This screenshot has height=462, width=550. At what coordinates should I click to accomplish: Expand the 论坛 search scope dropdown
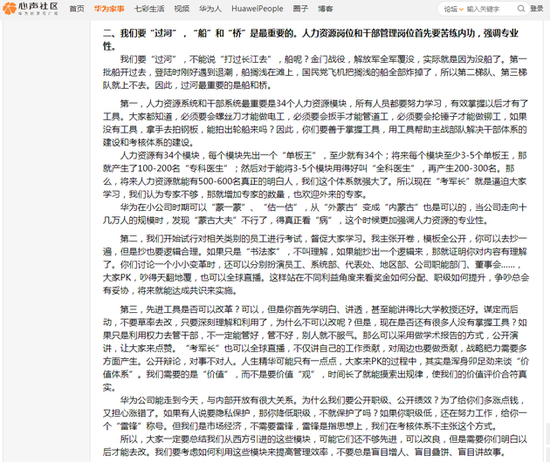454,9
